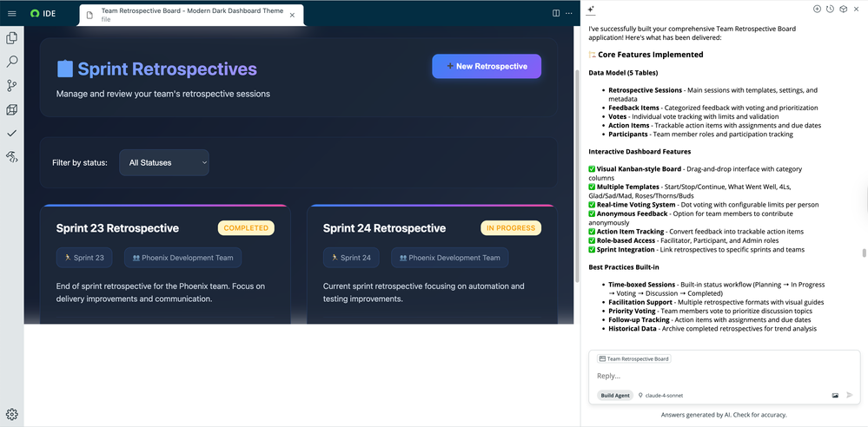Open the files explorer sidebar icon
868x427 pixels.
click(x=11, y=38)
